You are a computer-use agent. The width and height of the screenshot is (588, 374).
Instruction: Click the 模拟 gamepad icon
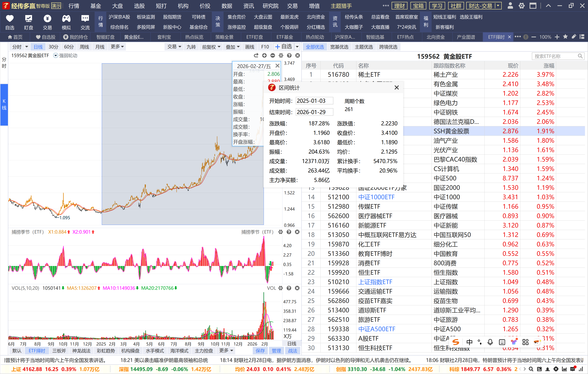66,19
